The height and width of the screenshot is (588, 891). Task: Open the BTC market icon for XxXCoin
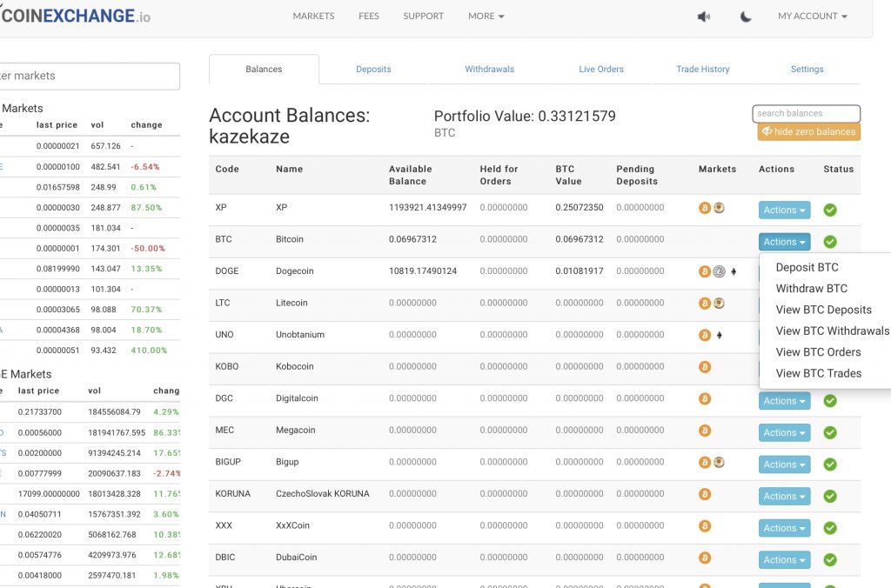point(705,526)
